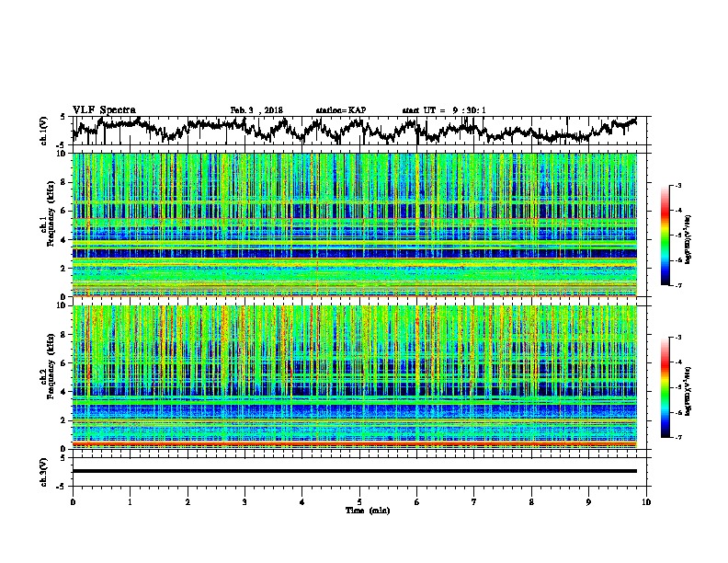This screenshot has height=563, width=728.
Task: Click the ch.2 colorbar log(PSD) label
Action: [x=688, y=391]
